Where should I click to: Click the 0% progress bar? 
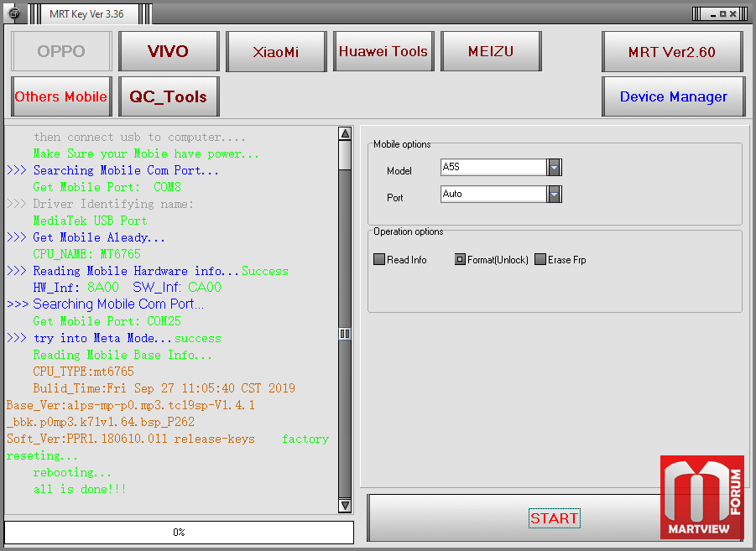click(179, 533)
